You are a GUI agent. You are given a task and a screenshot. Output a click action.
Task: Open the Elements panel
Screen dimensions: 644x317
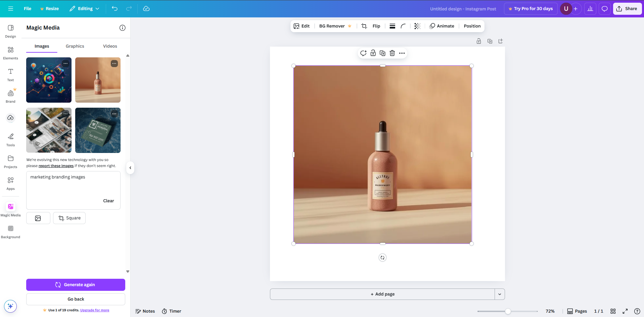pyautogui.click(x=10, y=53)
